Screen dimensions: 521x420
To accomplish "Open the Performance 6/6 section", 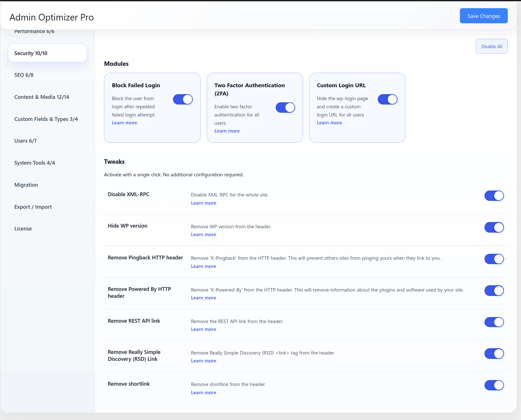I will [34, 31].
